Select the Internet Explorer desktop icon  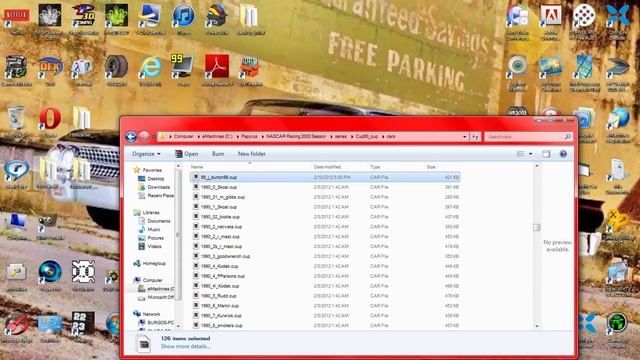coord(150,69)
